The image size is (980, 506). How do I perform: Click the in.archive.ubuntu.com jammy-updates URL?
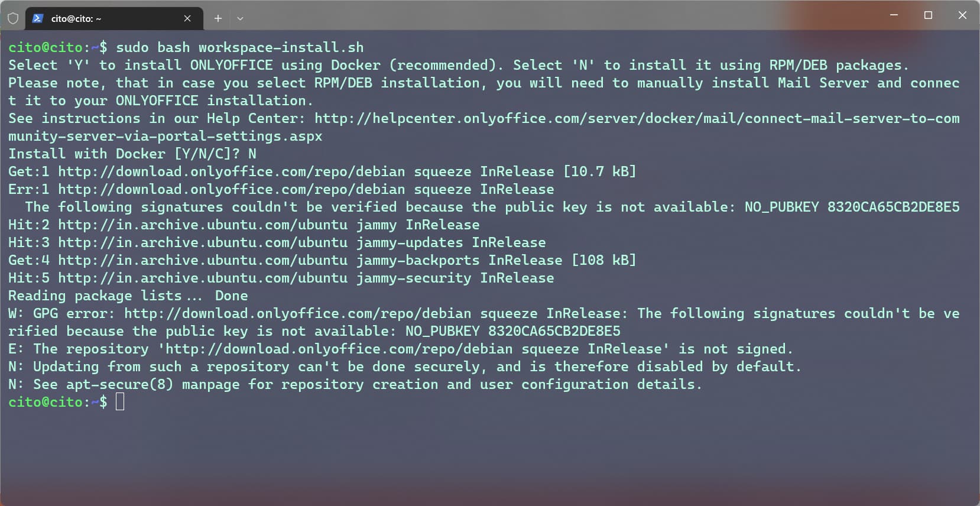click(x=203, y=242)
